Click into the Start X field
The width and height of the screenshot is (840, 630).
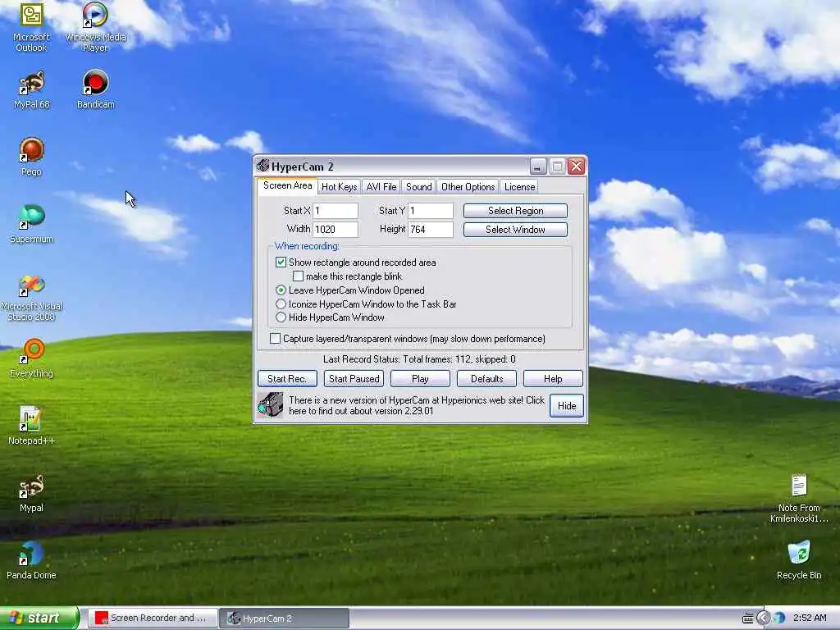tap(336, 211)
